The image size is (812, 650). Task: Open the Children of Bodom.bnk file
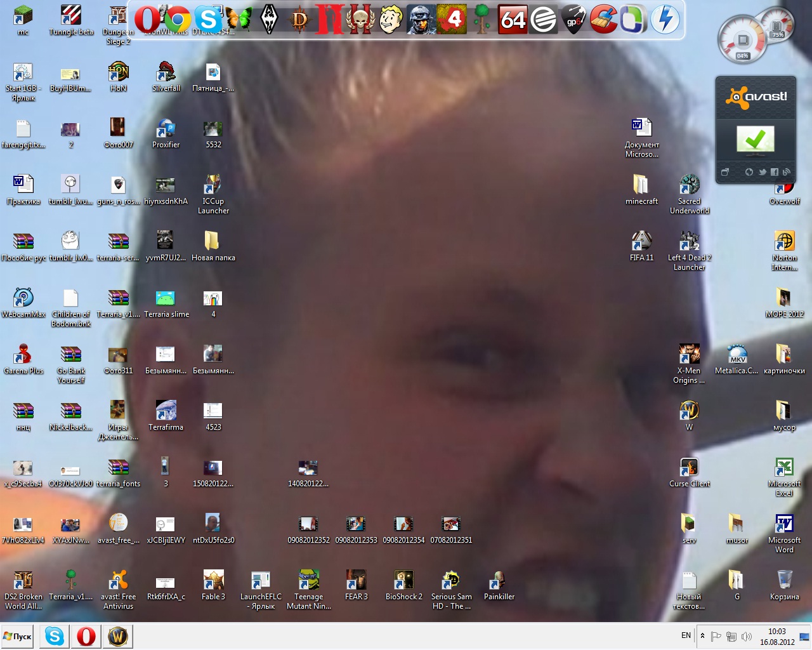(x=71, y=307)
